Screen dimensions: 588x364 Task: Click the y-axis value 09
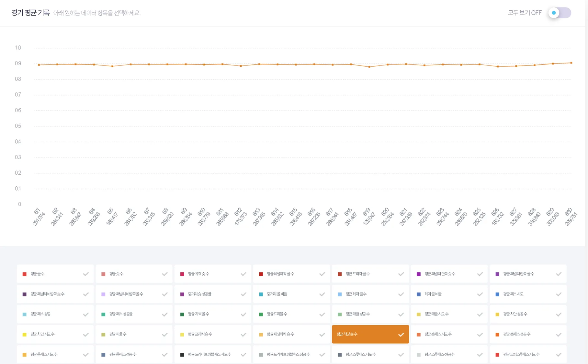tap(18, 63)
